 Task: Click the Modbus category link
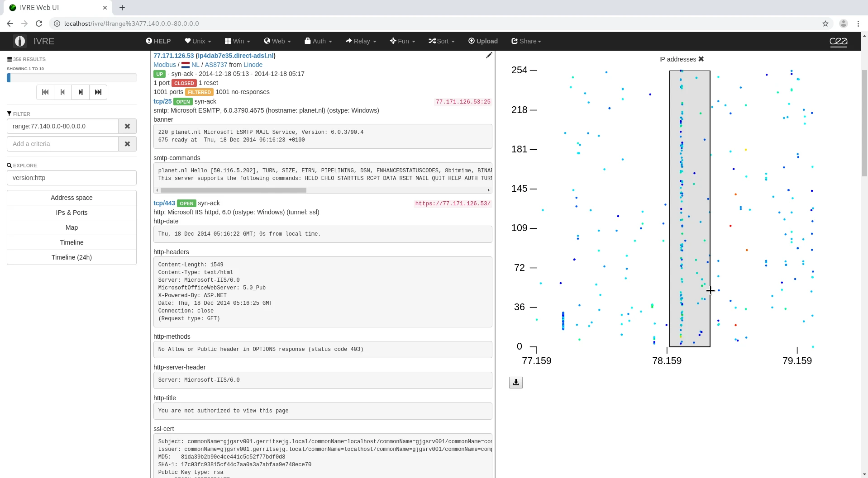tap(165, 65)
